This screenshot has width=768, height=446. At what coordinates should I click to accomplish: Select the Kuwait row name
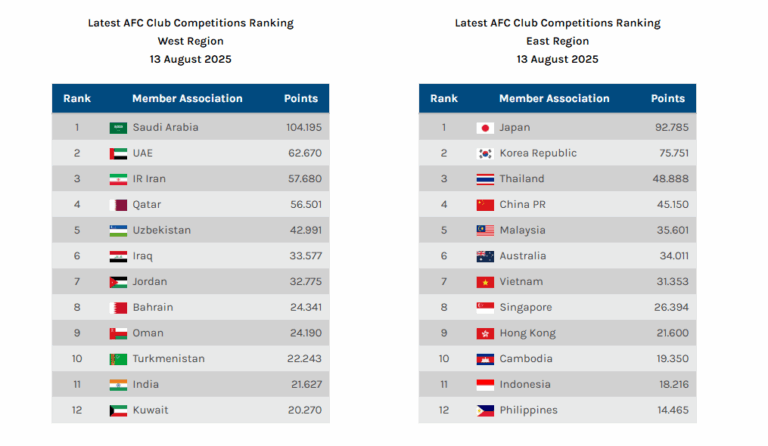[150, 411]
